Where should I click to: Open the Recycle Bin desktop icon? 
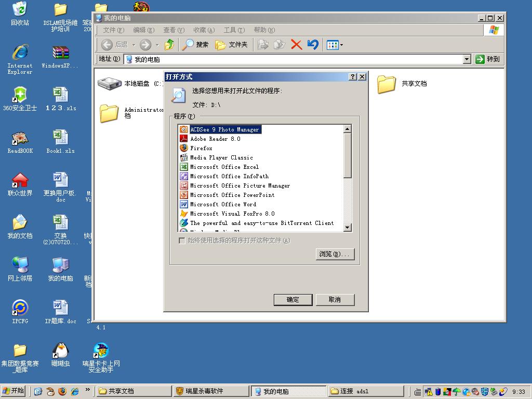(20, 14)
